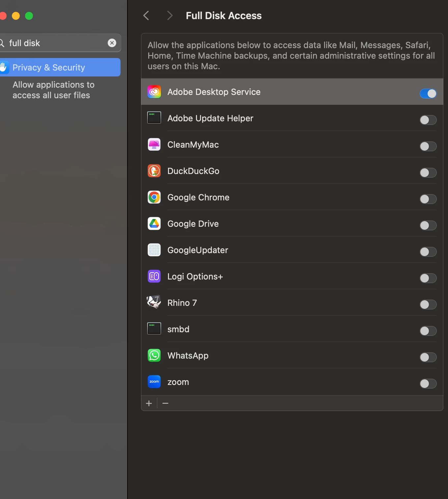The height and width of the screenshot is (499, 448).
Task: Toggle WhatsApp full disk access
Action: coord(428,357)
